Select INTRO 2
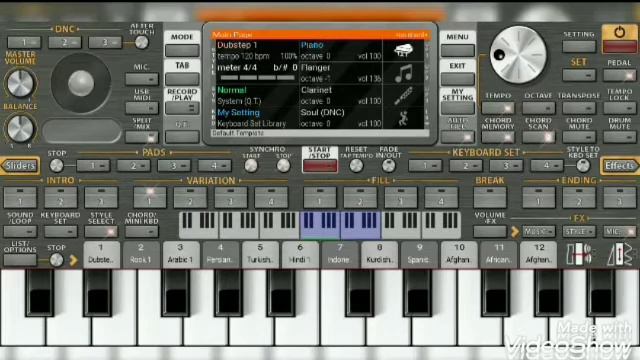The height and width of the screenshot is (360, 640). [60, 198]
